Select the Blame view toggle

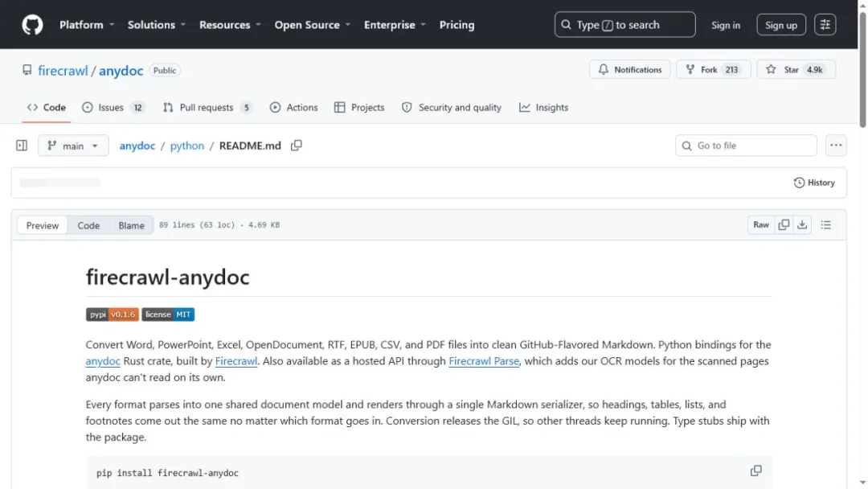[x=131, y=225]
